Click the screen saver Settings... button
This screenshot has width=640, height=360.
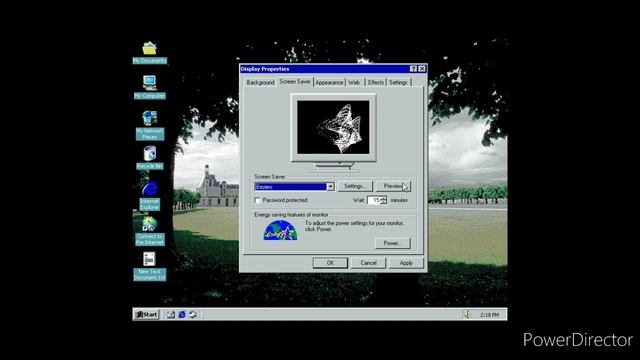tap(355, 186)
